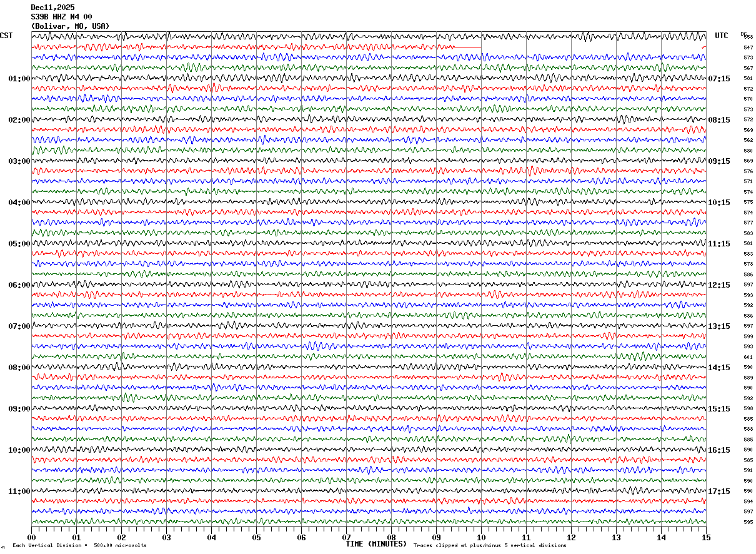The width and height of the screenshot is (756, 554).
Task: Click the "03" minute tick on time axis
Action: pyautogui.click(x=166, y=537)
